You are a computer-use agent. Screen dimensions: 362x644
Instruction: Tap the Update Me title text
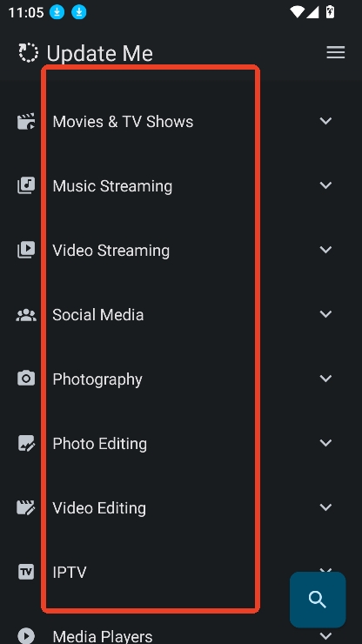coord(99,53)
